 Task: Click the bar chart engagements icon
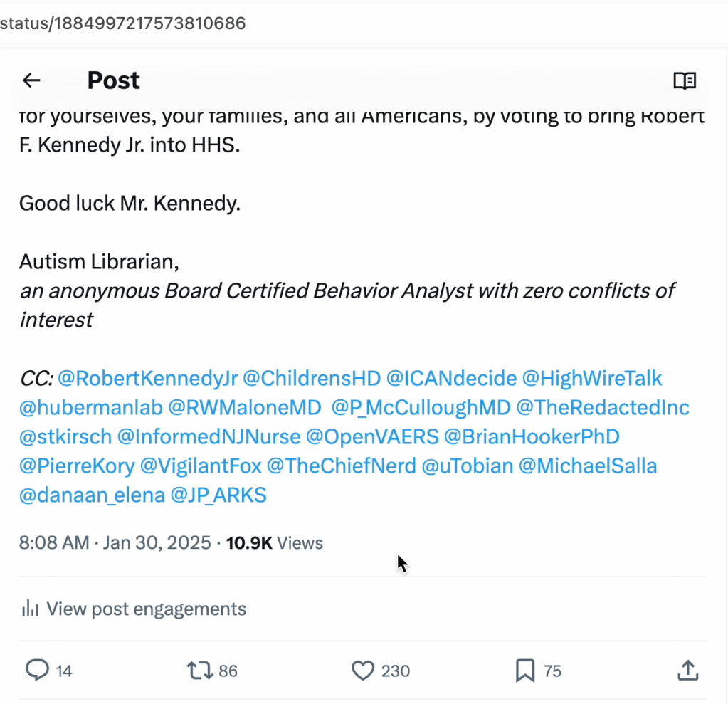tap(30, 609)
